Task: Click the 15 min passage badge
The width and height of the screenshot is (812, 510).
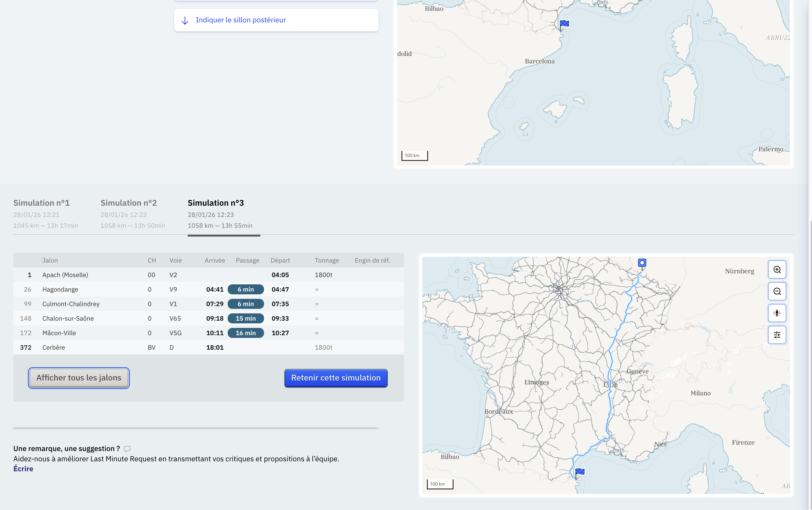Action: (x=246, y=318)
